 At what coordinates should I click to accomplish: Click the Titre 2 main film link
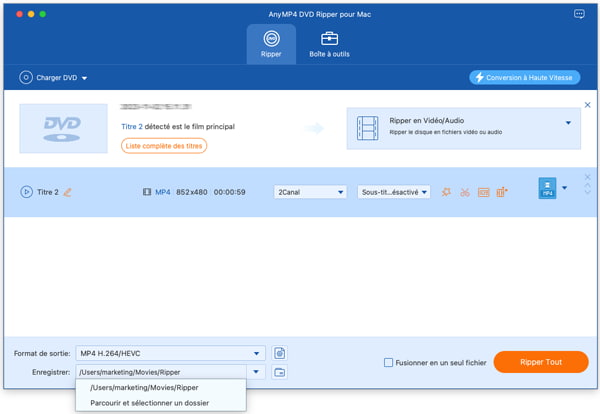[132, 127]
